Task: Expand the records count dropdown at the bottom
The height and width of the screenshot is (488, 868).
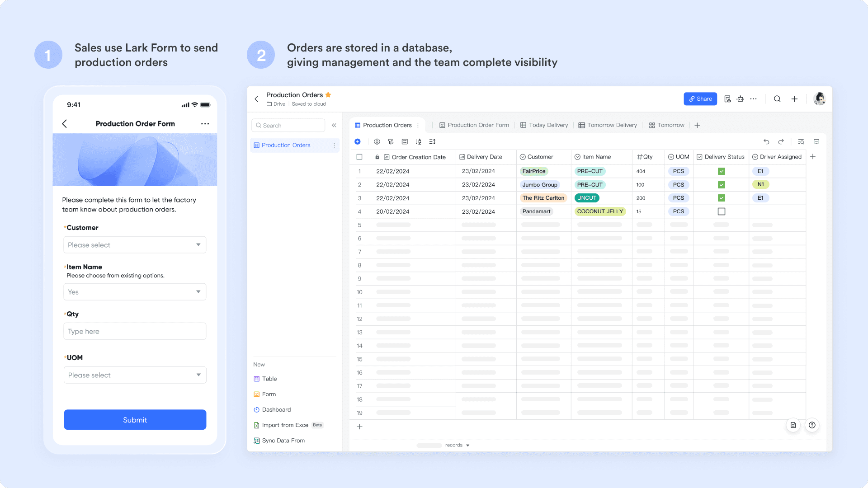Action: point(467,445)
